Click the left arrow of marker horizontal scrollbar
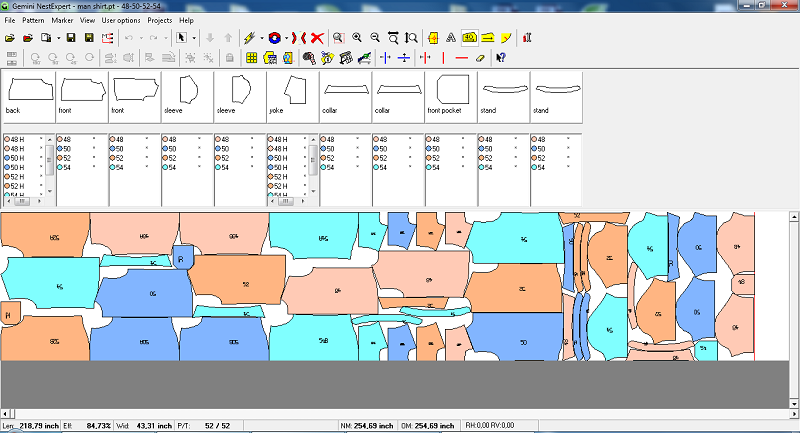Viewport: 800px width, 433px height. (x=5, y=414)
